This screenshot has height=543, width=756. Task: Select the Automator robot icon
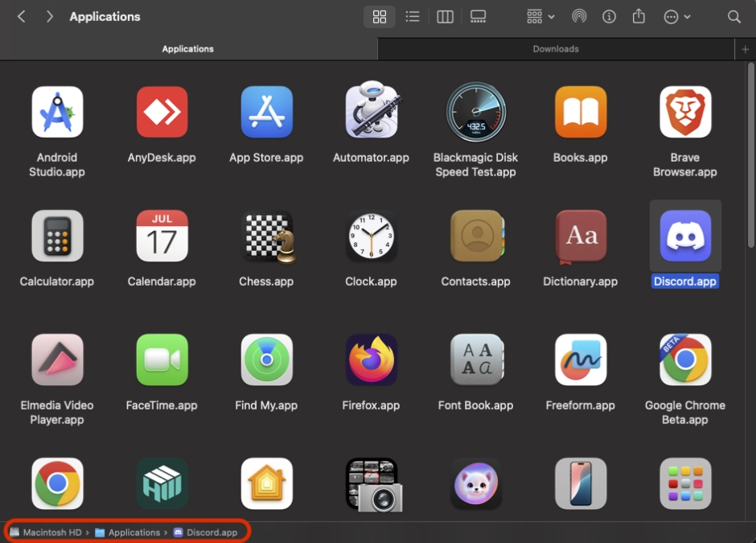coord(372,109)
